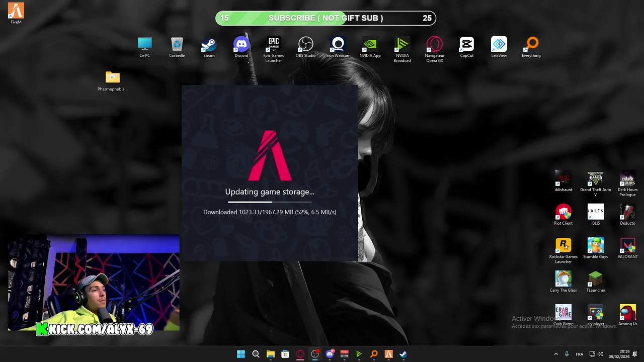The height and width of the screenshot is (362, 644).
Task: Open the volume speaker tray icon
Action: pos(600,354)
